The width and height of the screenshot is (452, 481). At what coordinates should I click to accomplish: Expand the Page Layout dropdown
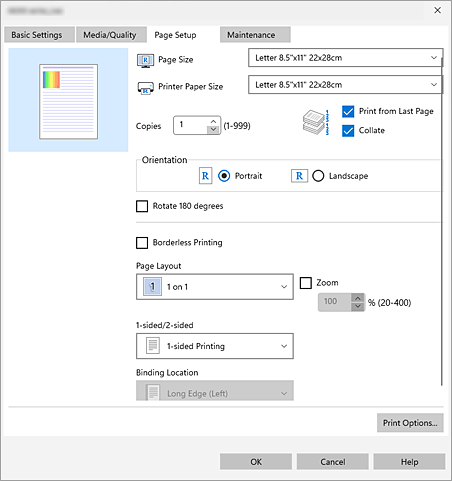click(x=215, y=287)
